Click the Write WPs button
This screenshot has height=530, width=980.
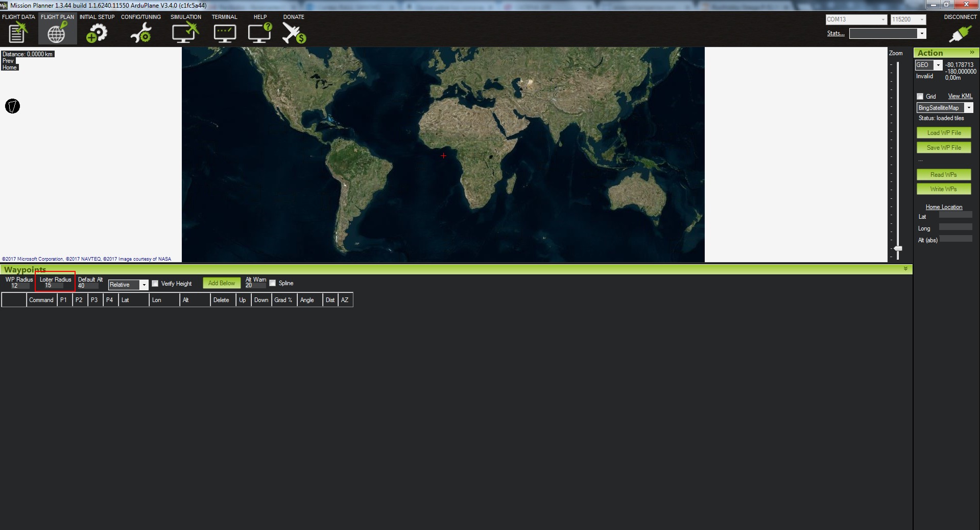943,189
